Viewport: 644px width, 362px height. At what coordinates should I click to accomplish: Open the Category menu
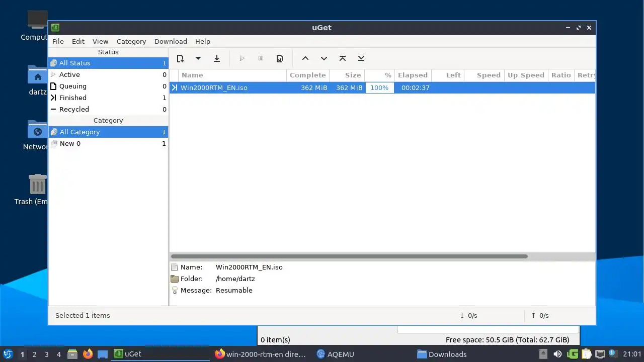click(x=131, y=41)
